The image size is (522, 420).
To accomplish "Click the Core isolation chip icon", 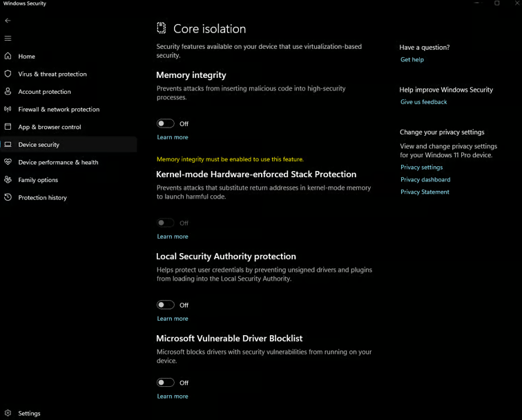I will pyautogui.click(x=162, y=28).
